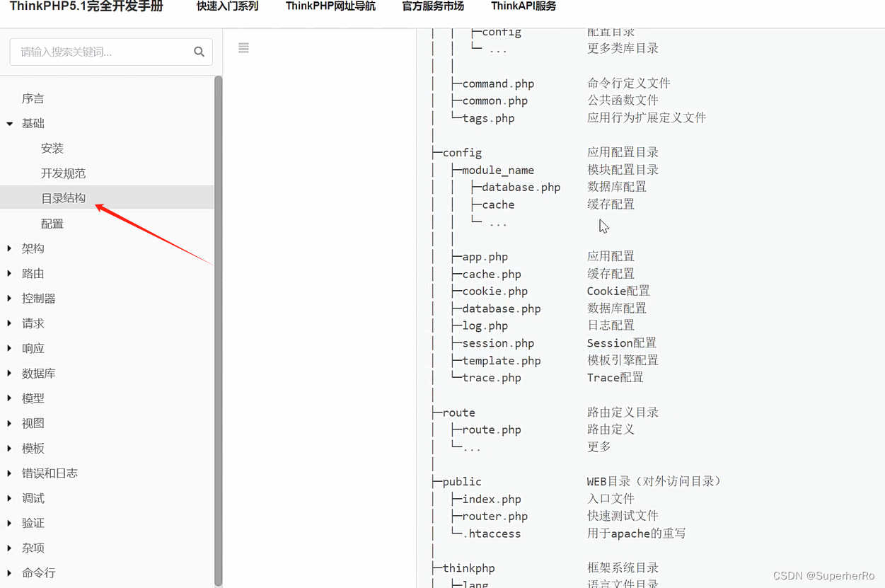This screenshot has width=885, height=588.
Task: Click the trace.php text
Action: (x=492, y=378)
